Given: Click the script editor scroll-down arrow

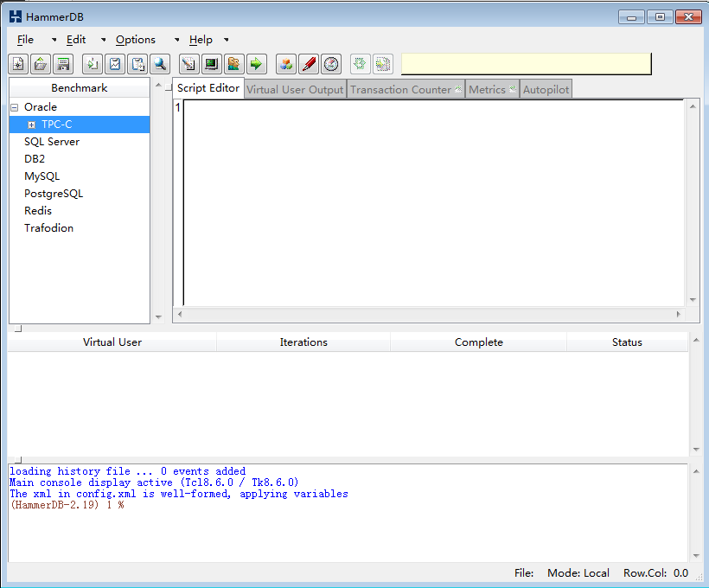Looking at the screenshot, I should tap(693, 300).
